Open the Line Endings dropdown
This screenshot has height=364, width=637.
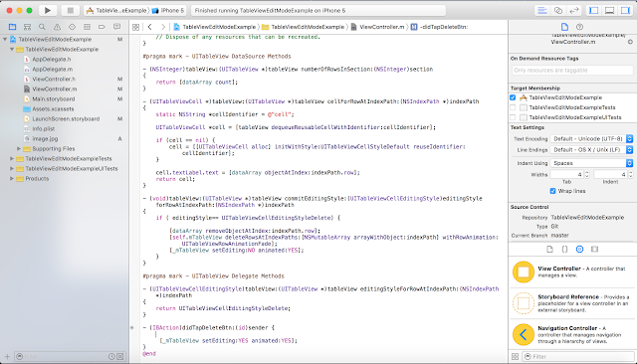(x=591, y=150)
